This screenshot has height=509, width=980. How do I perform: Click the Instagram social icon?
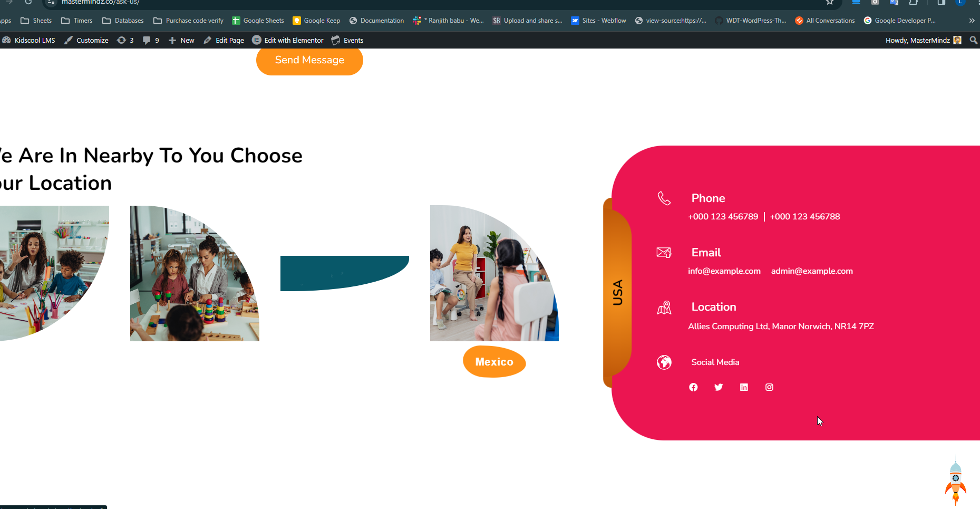tap(769, 387)
